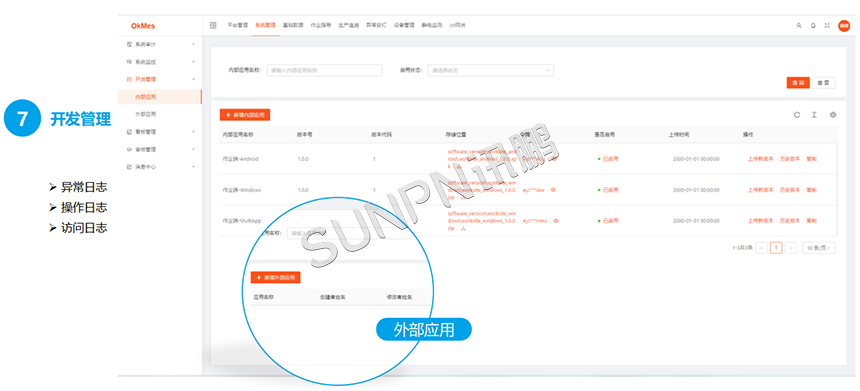Open 系统管理 top menu
The width and height of the screenshot is (860, 391).
265,25
